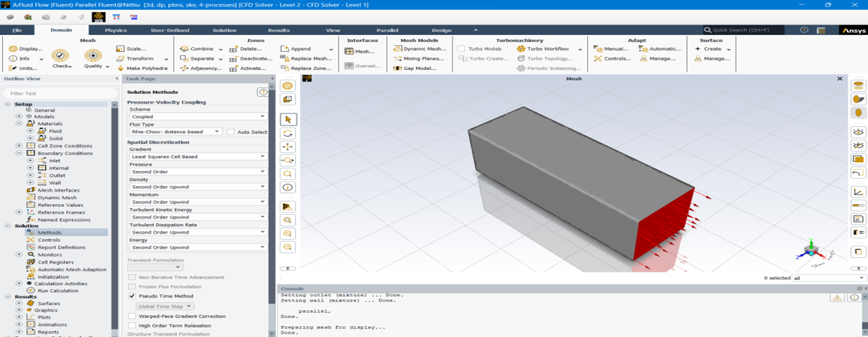The height and width of the screenshot is (337, 868).
Task: Select Run Calculation in outline tree
Action: [x=58, y=291]
